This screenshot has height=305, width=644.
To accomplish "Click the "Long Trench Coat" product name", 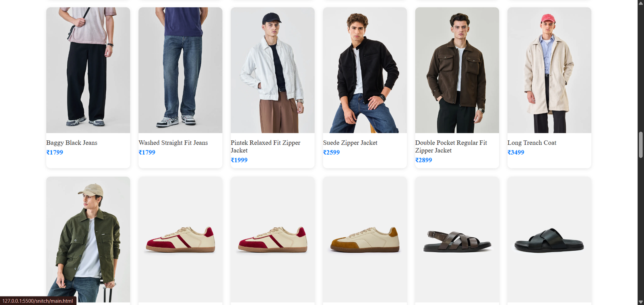I will coord(532,143).
